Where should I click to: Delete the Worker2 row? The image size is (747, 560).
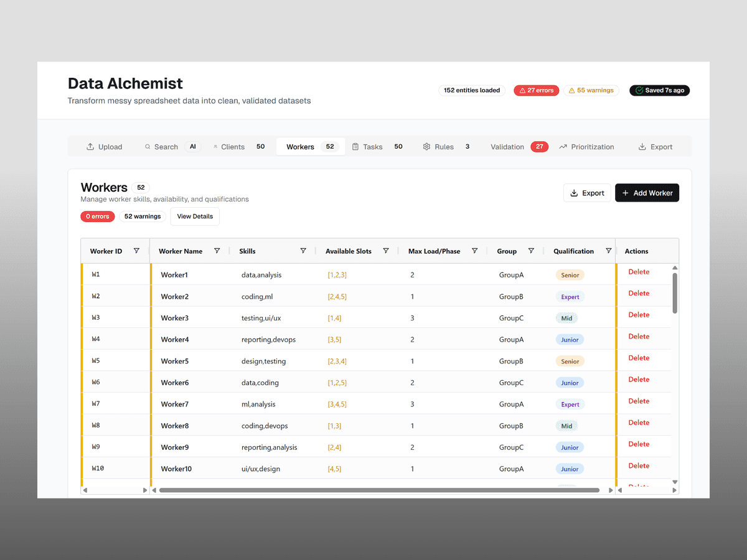639,293
